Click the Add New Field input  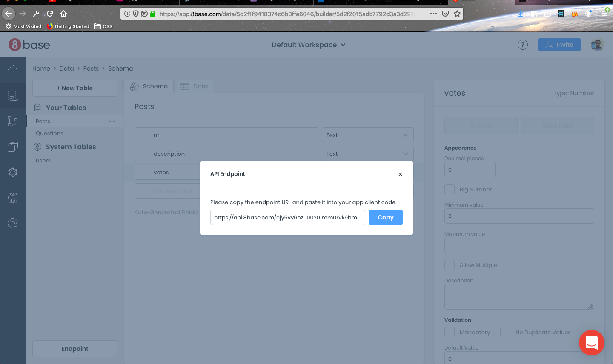tap(167, 191)
